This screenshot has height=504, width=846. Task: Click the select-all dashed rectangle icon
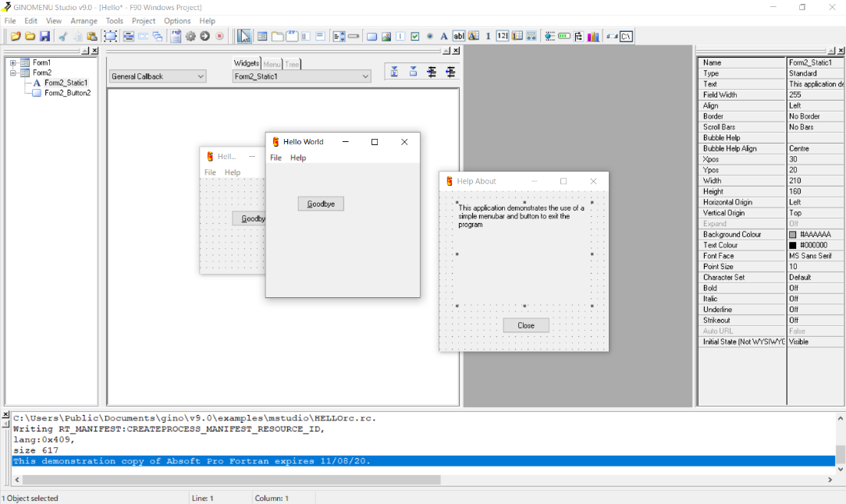coord(110,36)
